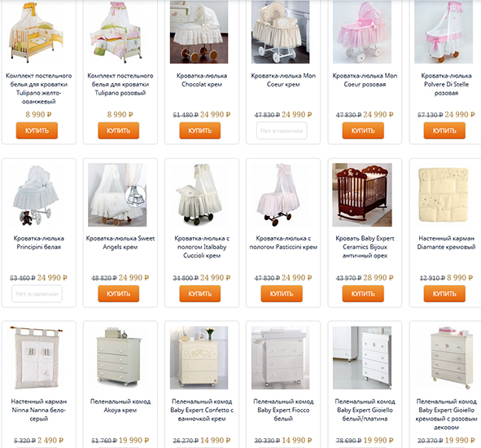
Task: Buy the Tulipano pink bedding set
Action: point(118,130)
